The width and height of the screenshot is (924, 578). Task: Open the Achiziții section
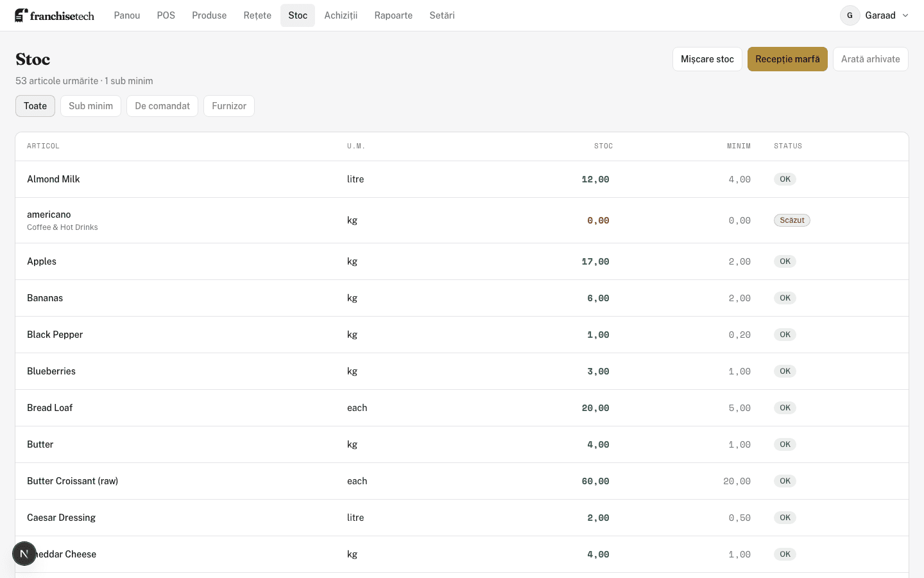click(x=341, y=15)
